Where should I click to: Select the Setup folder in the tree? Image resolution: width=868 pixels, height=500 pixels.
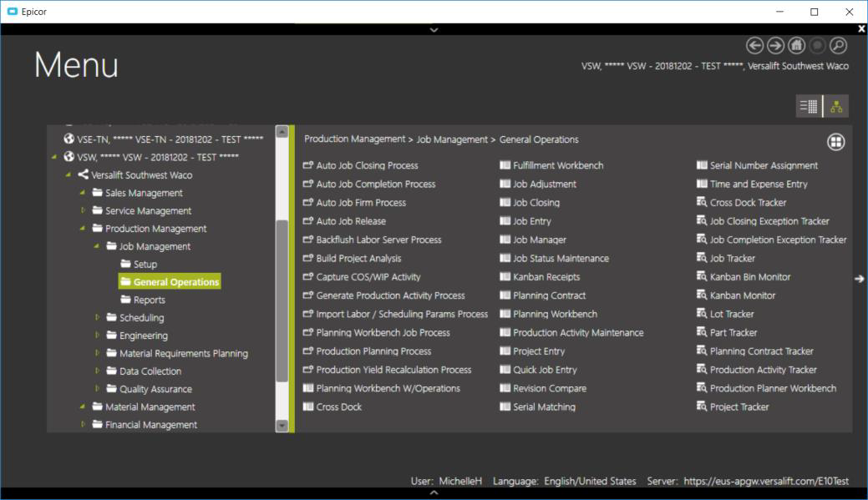coord(139,265)
